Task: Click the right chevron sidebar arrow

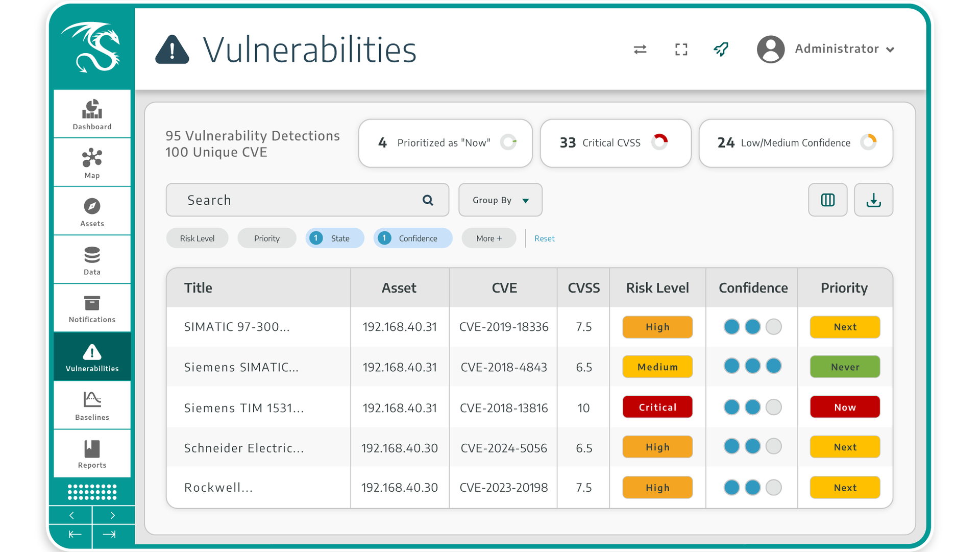Action: click(x=113, y=515)
